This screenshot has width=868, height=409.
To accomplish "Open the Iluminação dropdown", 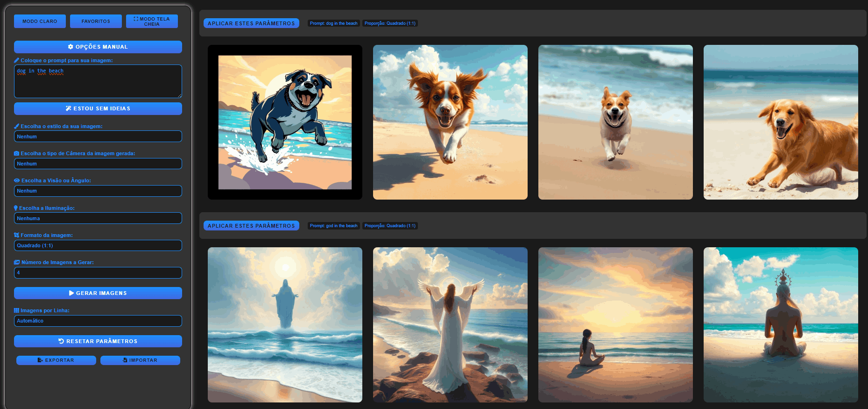I will (98, 218).
